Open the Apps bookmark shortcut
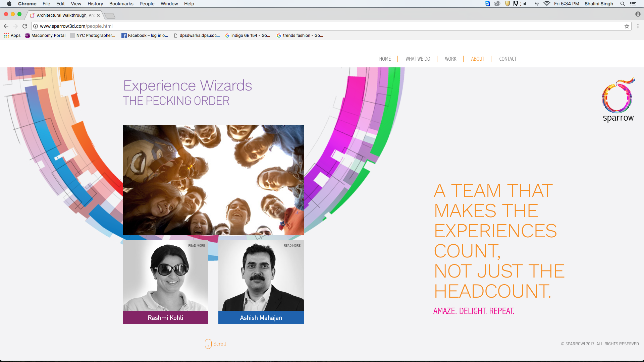Viewport: 644px width, 362px height. pyautogui.click(x=12, y=36)
